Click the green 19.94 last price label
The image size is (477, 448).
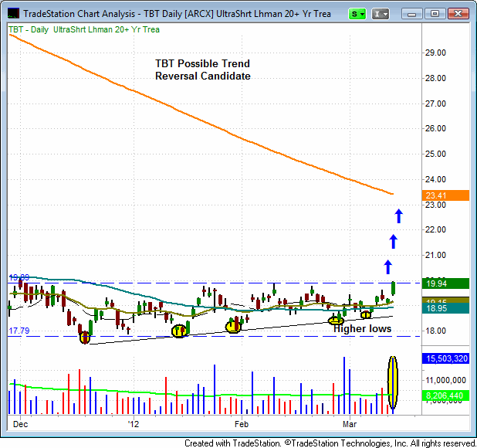point(445,283)
